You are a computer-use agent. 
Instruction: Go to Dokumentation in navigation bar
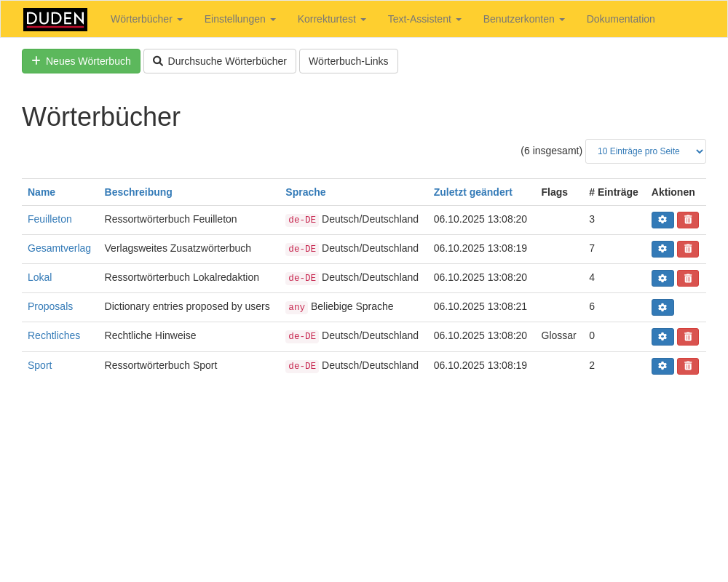tap(620, 19)
